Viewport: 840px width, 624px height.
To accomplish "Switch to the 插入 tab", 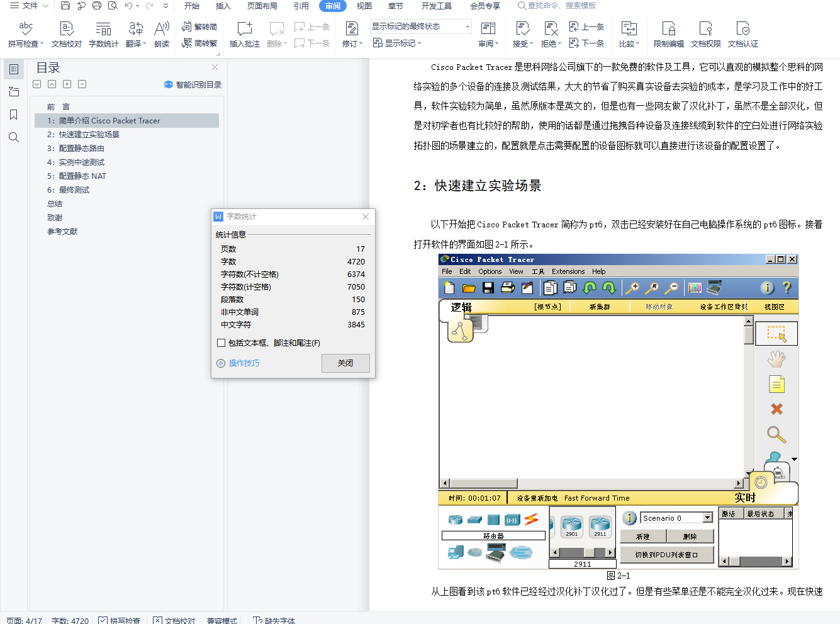I will pyautogui.click(x=223, y=6).
